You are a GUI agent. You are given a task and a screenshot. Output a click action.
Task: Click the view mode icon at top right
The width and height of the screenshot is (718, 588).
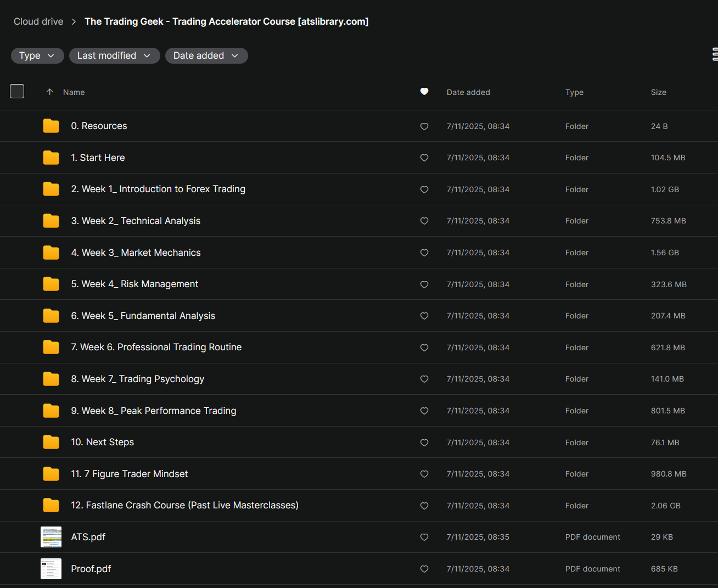point(714,54)
